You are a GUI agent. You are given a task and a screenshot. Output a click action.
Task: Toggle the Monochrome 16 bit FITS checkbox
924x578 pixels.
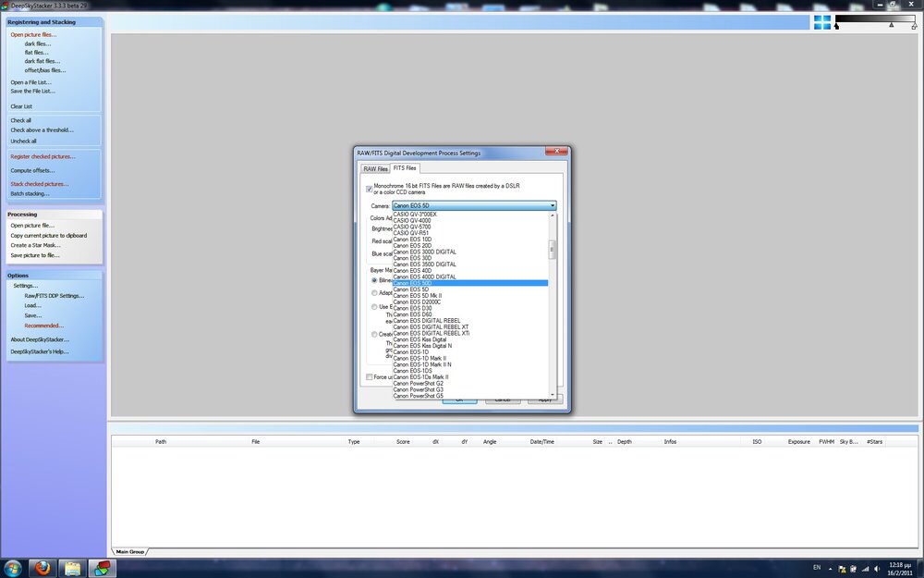370,189
